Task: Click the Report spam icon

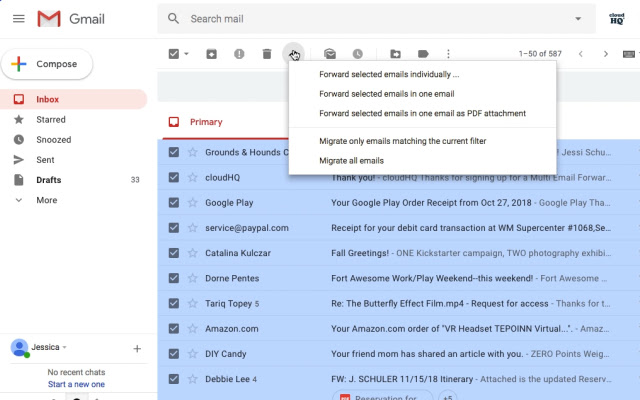Action: 239,54
